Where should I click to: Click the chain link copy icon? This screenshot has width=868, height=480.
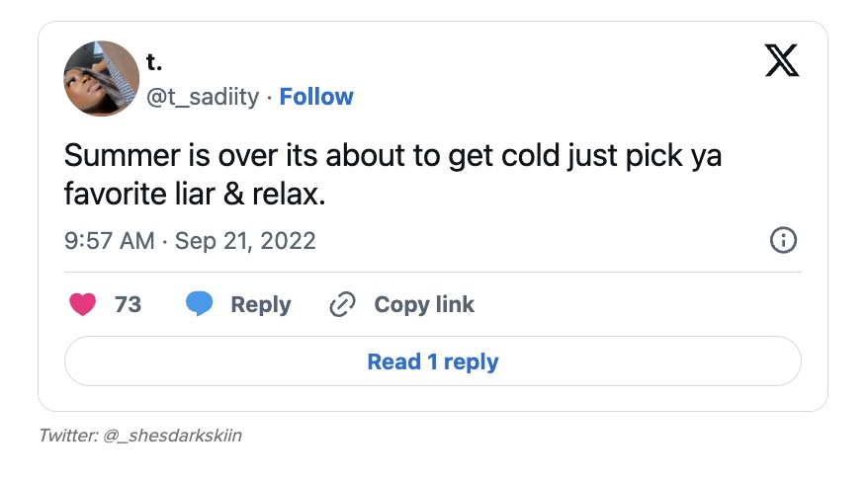342,305
